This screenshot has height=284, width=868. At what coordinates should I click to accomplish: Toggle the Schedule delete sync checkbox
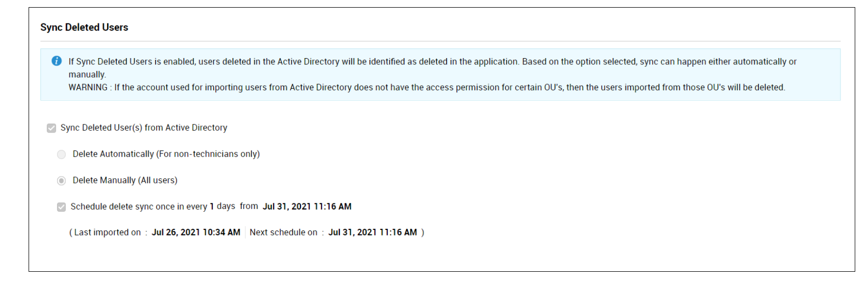pyautogui.click(x=62, y=207)
